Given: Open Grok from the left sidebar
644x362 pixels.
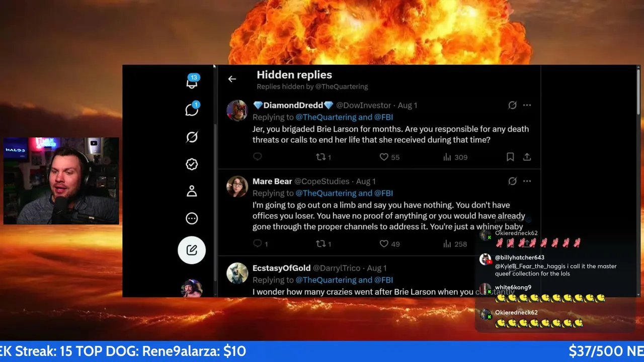Looking at the screenshot, I should 192,137.
